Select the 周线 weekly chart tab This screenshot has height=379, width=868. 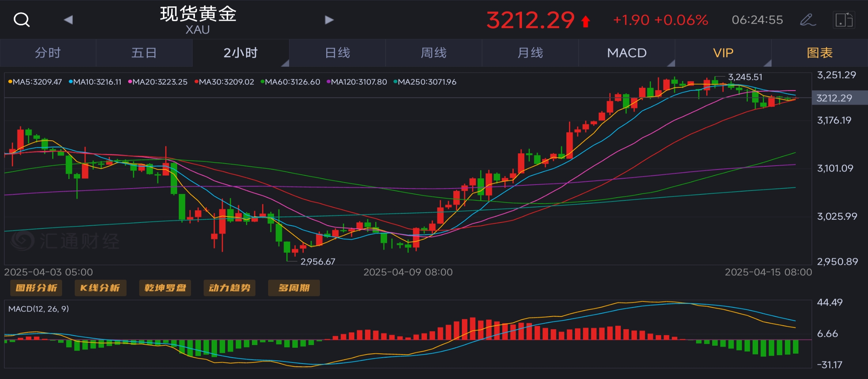point(434,53)
